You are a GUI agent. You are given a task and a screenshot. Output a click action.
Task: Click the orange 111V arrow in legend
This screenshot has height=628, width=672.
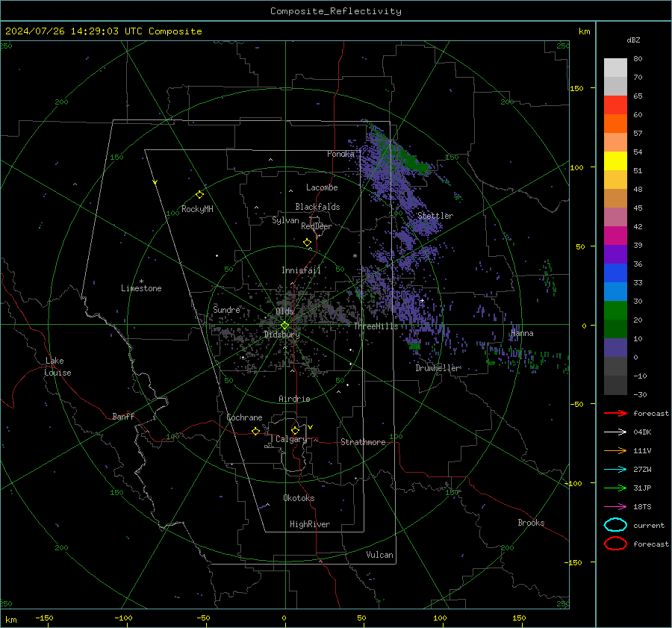615,450
